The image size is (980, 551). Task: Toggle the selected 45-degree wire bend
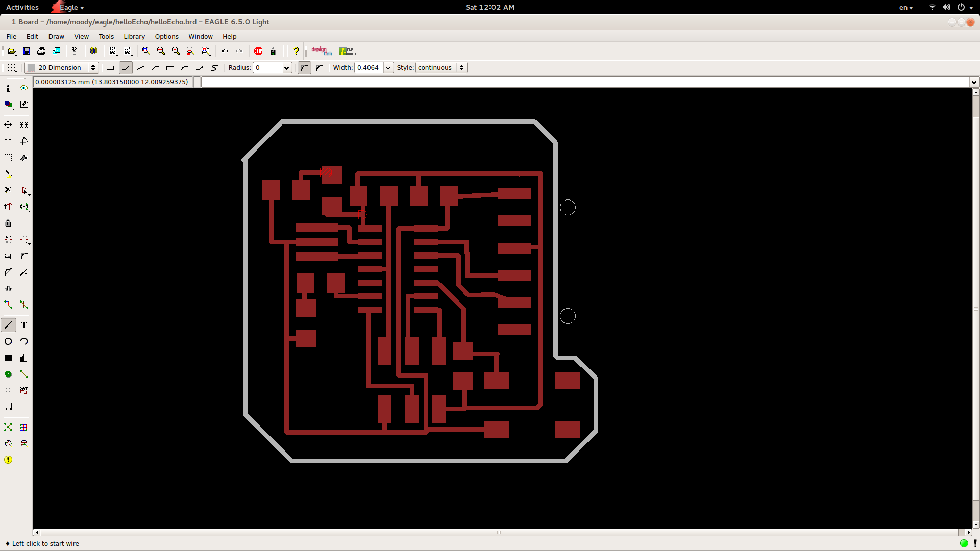point(126,68)
